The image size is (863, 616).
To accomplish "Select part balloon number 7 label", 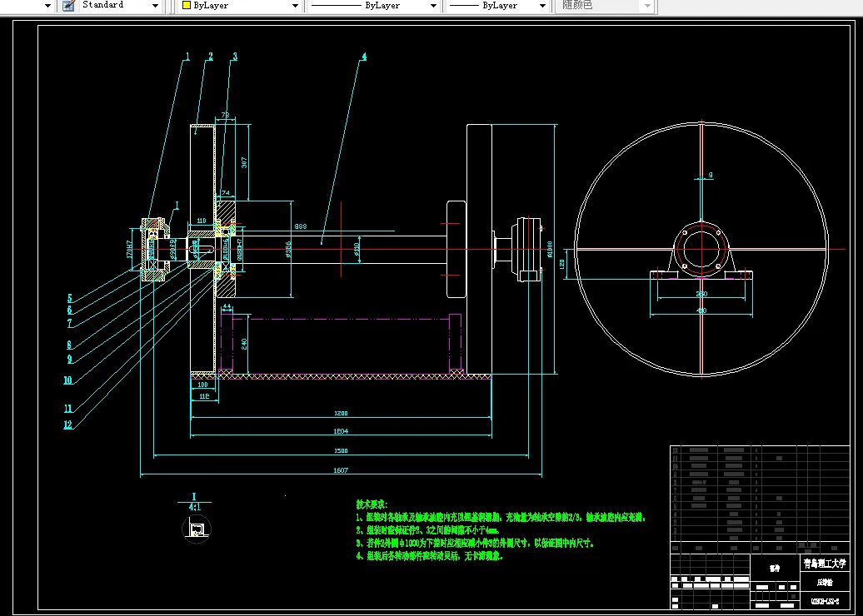I will pos(70,323).
